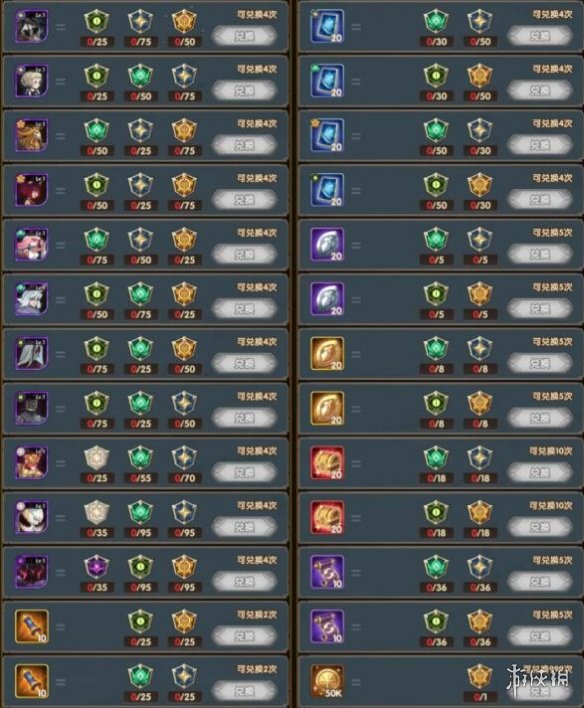Open the pink-haired hero portrait
Screen dimensions: 584x708
point(32,244)
